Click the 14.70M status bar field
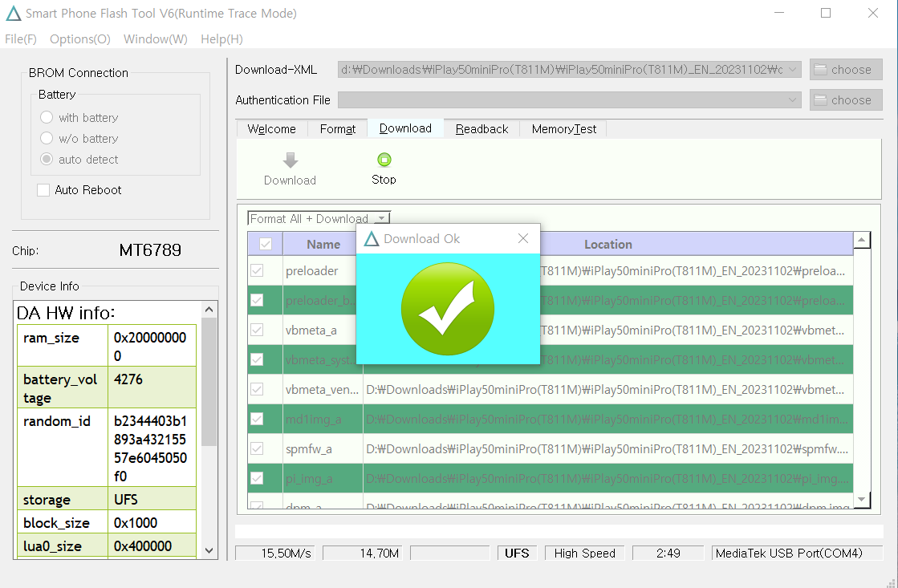 pyautogui.click(x=363, y=553)
